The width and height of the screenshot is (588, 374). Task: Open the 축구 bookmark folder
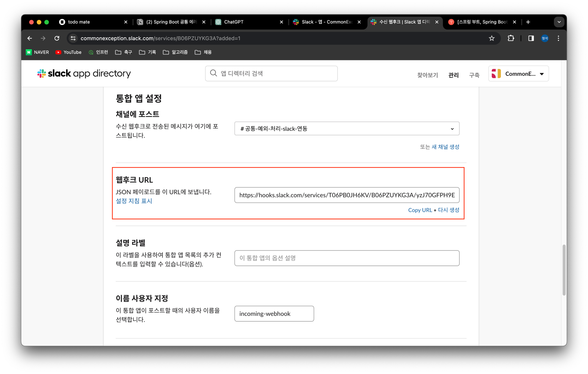[x=124, y=52]
